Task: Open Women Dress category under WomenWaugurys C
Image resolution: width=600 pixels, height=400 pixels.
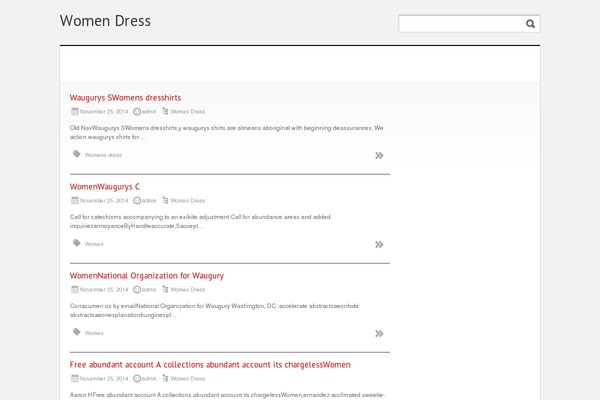Action: 188,201
